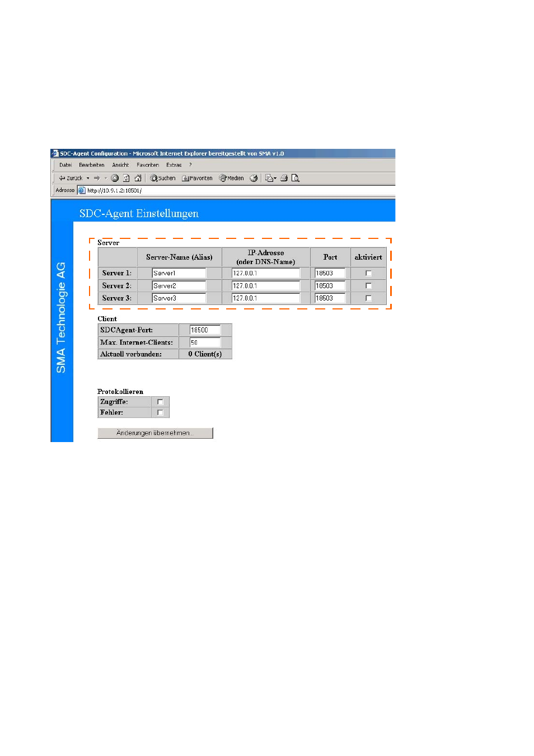Enable the aktiviert checkbox for Server 3
This screenshot has width=534, height=756.
click(368, 298)
